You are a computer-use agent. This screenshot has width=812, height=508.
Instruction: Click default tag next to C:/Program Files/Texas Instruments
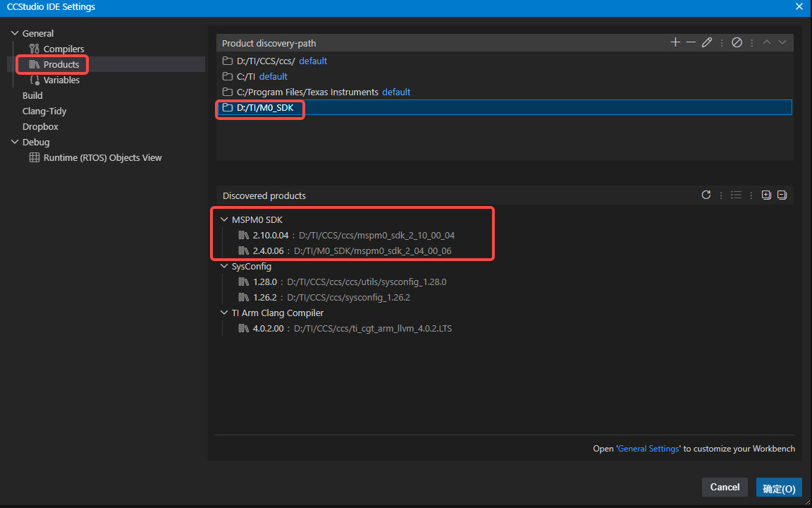[x=396, y=92]
